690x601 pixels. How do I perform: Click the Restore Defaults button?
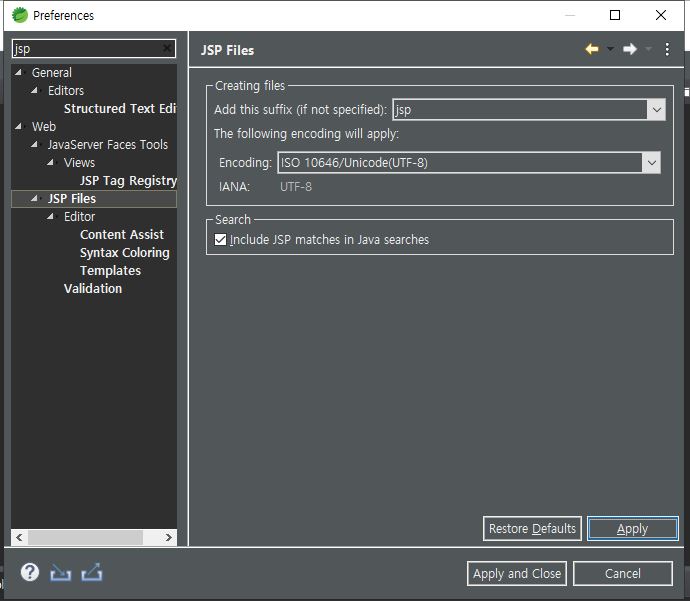click(x=532, y=528)
